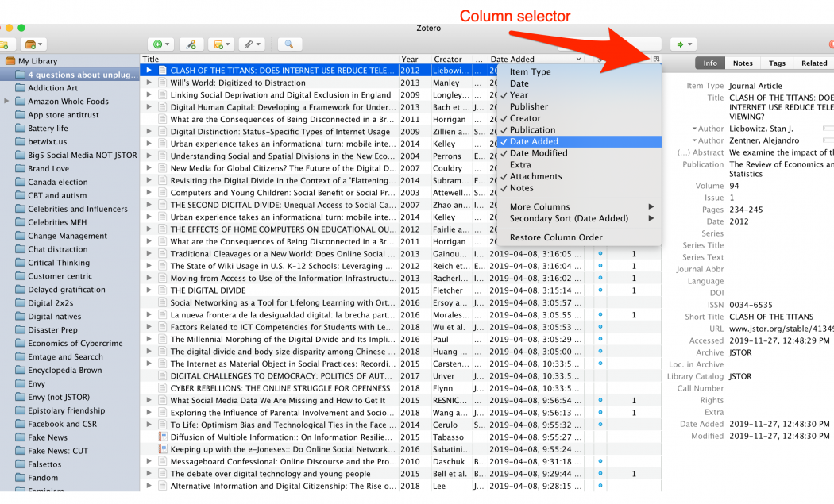Sort by the Title column header

270,59
